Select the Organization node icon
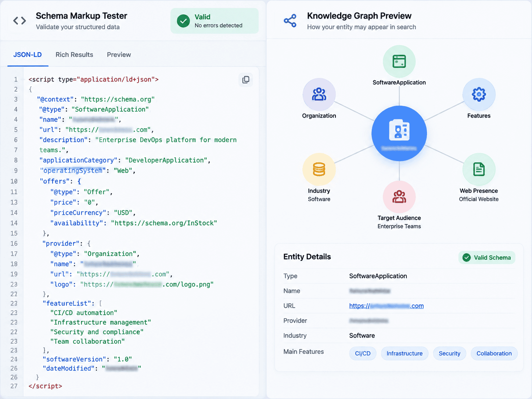 coord(319,94)
